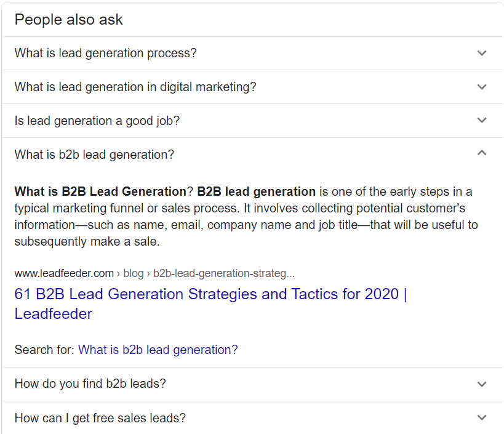This screenshot has height=434, width=504.
Task: Click the "Search for:" label text
Action: pyautogui.click(x=44, y=350)
